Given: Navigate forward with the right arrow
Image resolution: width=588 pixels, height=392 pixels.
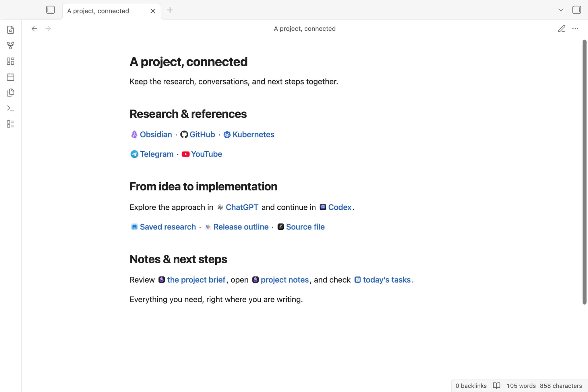Looking at the screenshot, I should click(48, 29).
